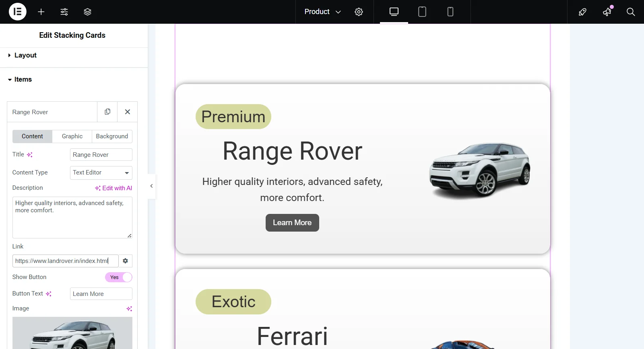The height and width of the screenshot is (349, 644).
Task: Switch to mobile preview mode
Action: (450, 12)
